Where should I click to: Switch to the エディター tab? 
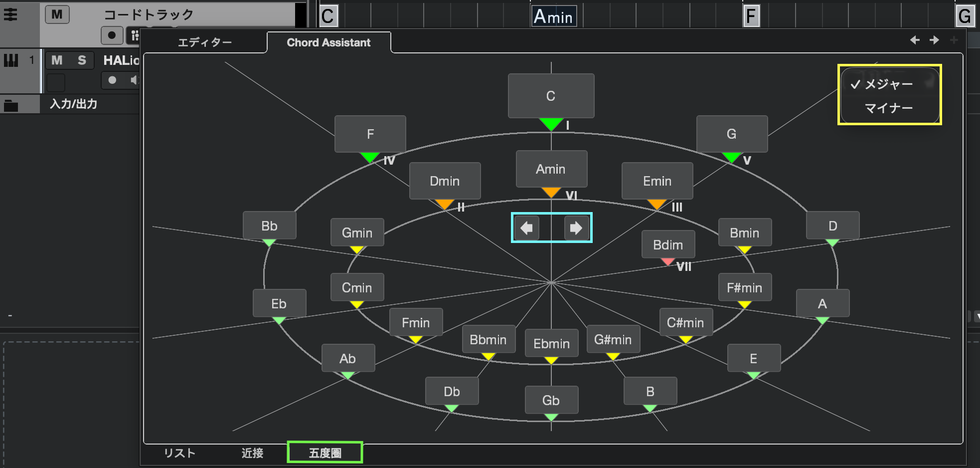tap(204, 43)
